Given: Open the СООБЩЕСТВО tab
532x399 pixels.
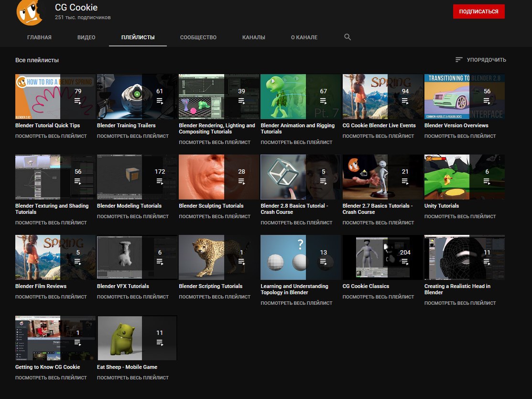Looking at the screenshot, I should pyautogui.click(x=198, y=37).
